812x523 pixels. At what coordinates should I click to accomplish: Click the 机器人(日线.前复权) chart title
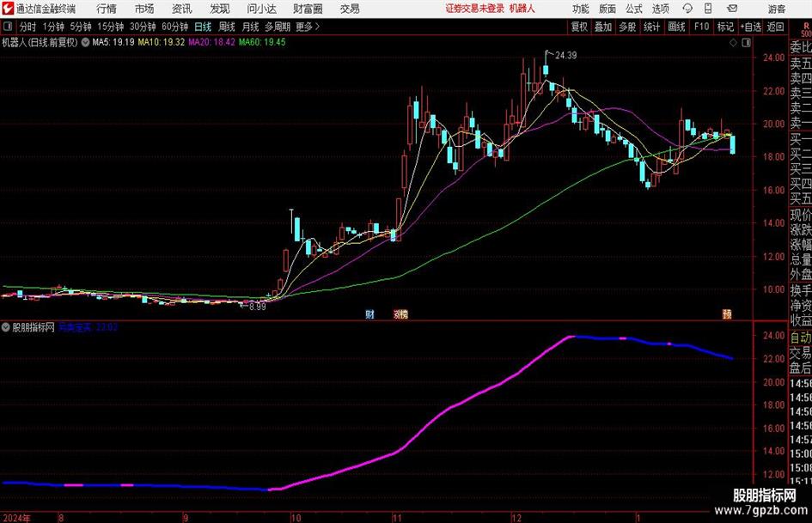40,42
